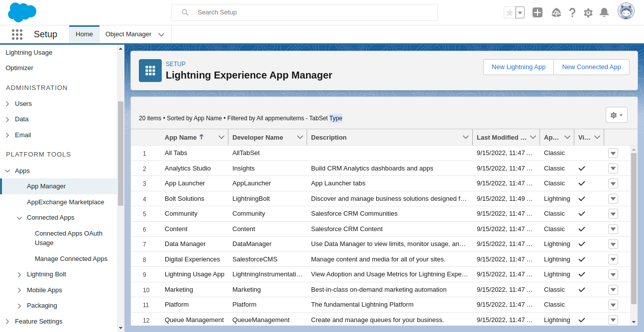Open row actions menu for Lightning Usage App

click(x=613, y=274)
